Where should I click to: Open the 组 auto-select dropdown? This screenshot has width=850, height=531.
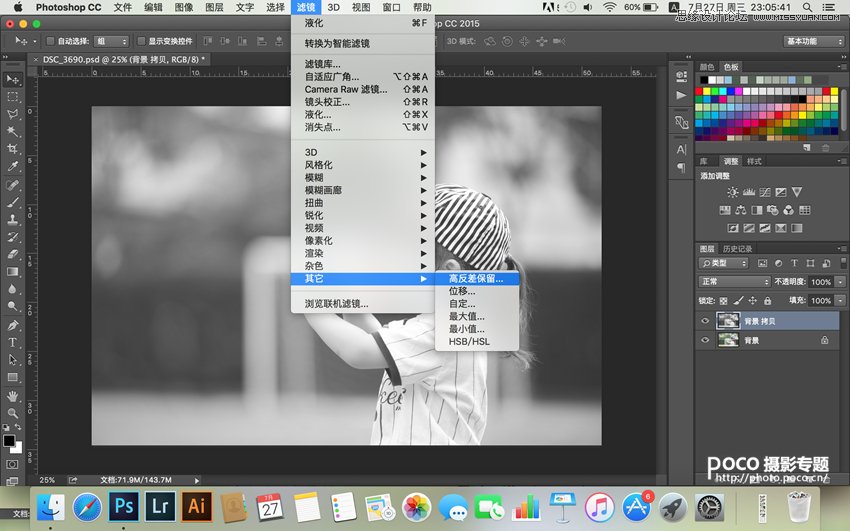[x=111, y=42]
